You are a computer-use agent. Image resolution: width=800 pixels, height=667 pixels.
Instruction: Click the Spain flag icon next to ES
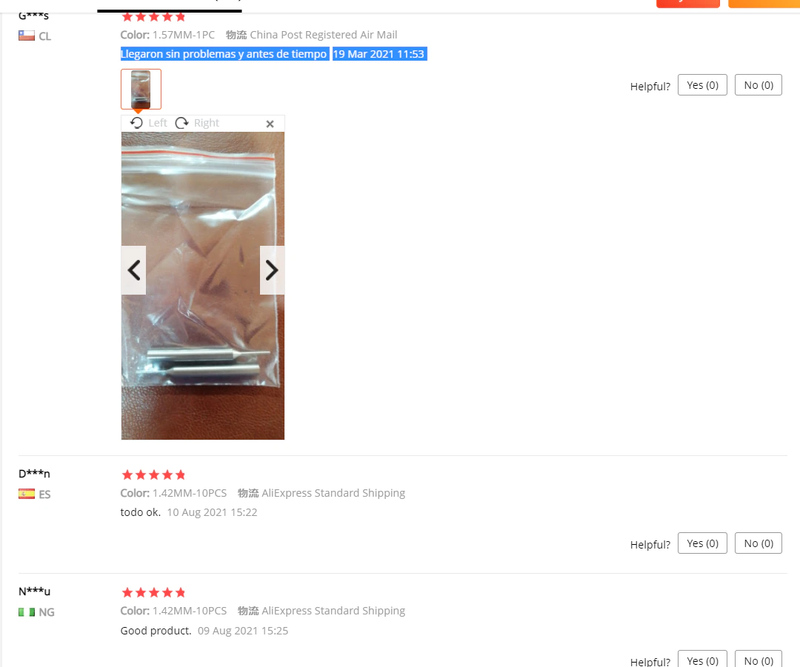[27, 494]
